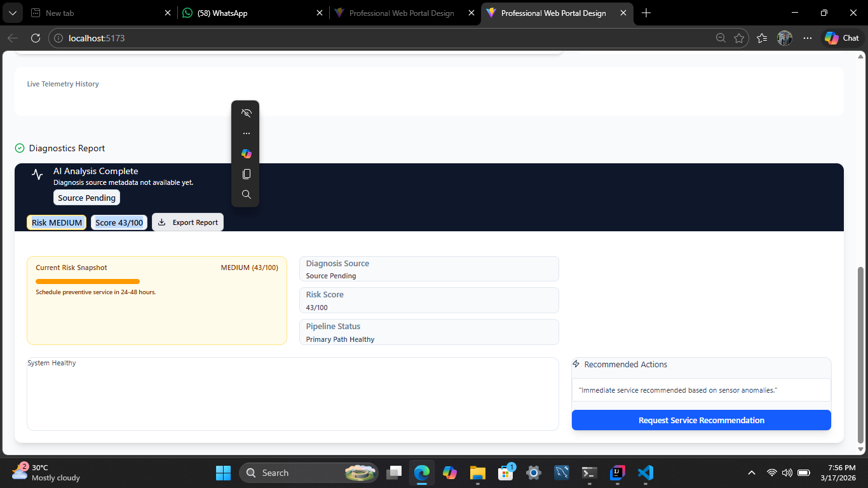This screenshot has width=868, height=488.
Task: Click the Risk Score card
Action: 429,301
